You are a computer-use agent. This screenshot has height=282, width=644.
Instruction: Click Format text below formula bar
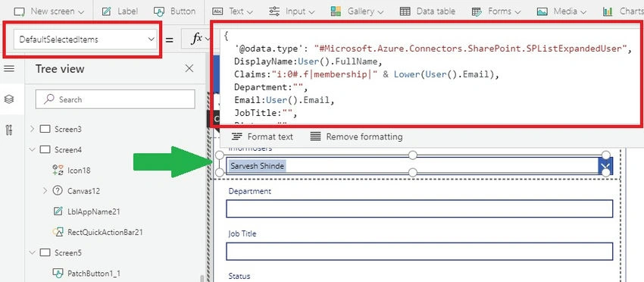pyautogui.click(x=262, y=136)
